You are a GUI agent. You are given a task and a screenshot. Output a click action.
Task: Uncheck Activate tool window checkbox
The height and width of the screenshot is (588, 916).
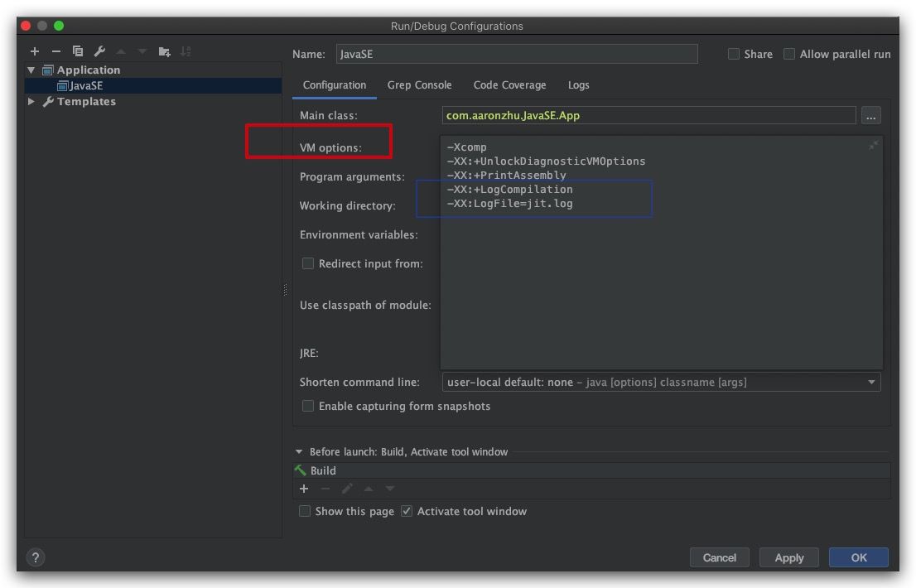click(407, 511)
